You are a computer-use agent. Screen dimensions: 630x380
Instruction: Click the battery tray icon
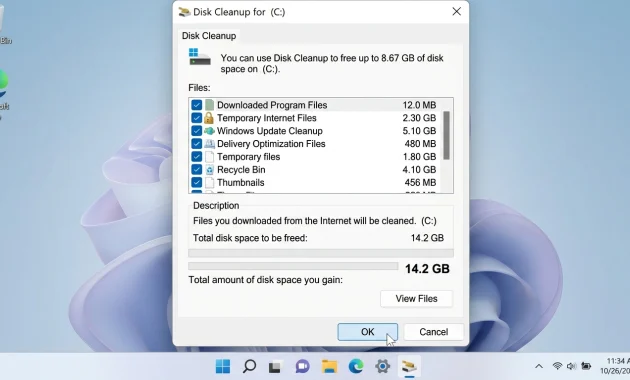(x=586, y=366)
